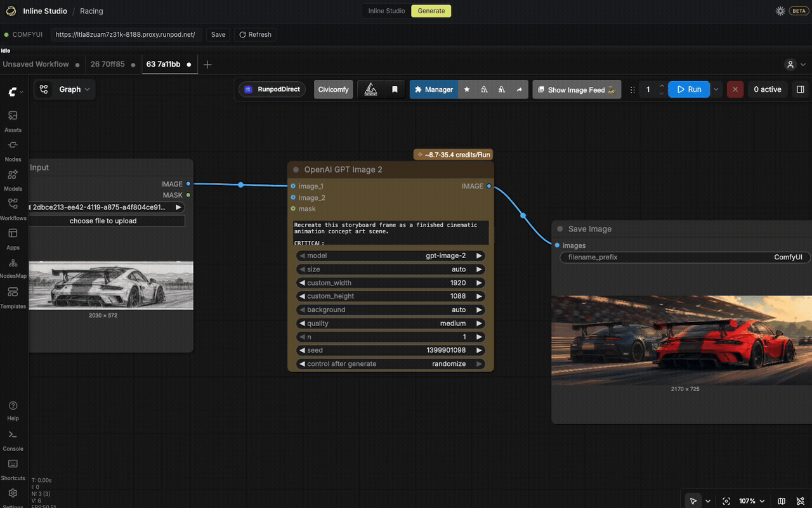Edit the filename_prefix field
This screenshot has height=508, width=812.
pyautogui.click(x=684, y=257)
